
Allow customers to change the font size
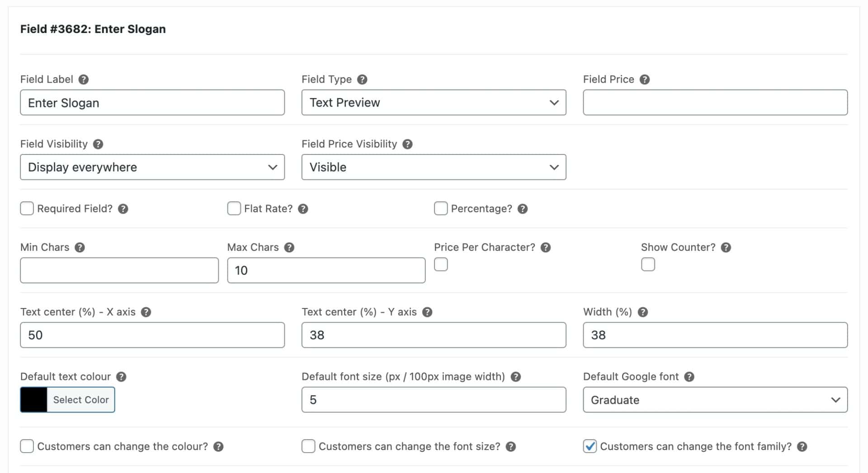[308, 446]
